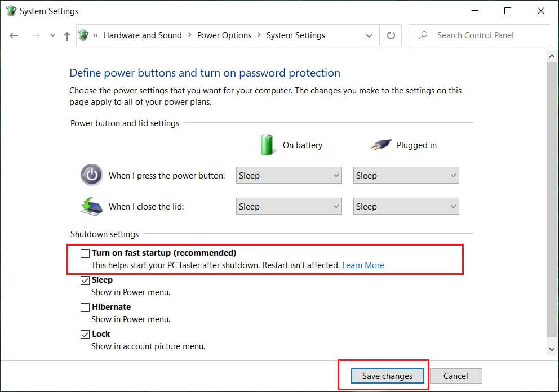
Task: Go to Power Options breadcrumb
Action: point(224,35)
